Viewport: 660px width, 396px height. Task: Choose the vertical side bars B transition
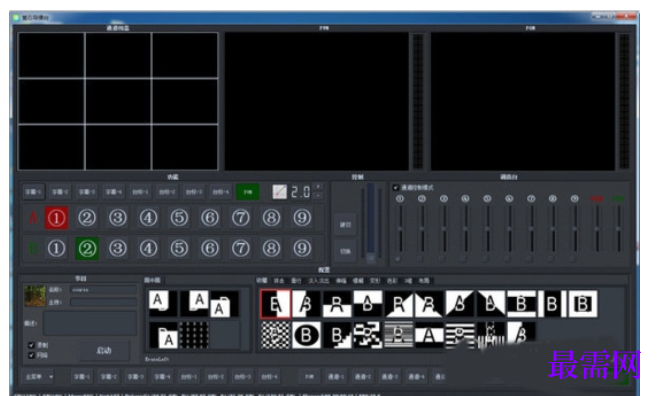coord(552,304)
